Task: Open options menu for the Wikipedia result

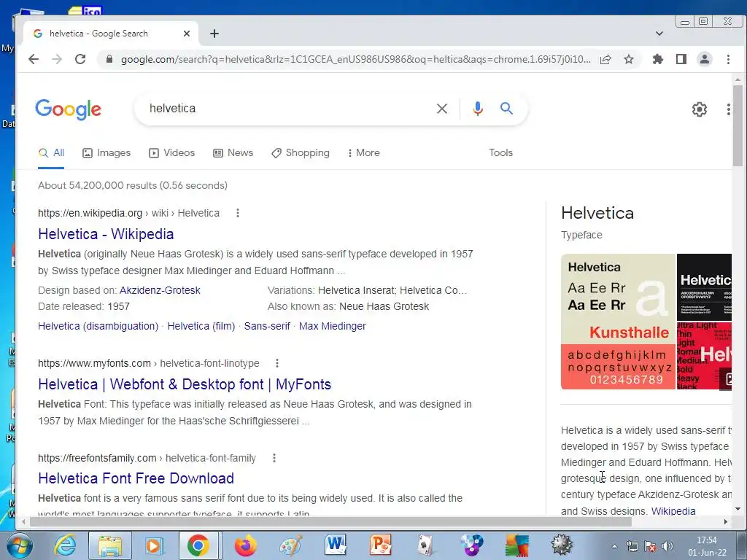Action: (x=238, y=214)
